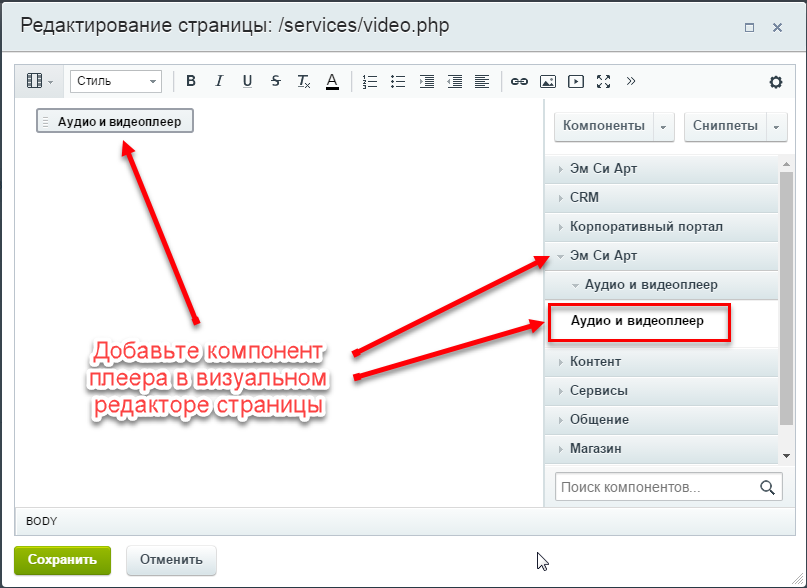The width and height of the screenshot is (807, 588).
Task: Apply a numbered list
Action: point(368,81)
